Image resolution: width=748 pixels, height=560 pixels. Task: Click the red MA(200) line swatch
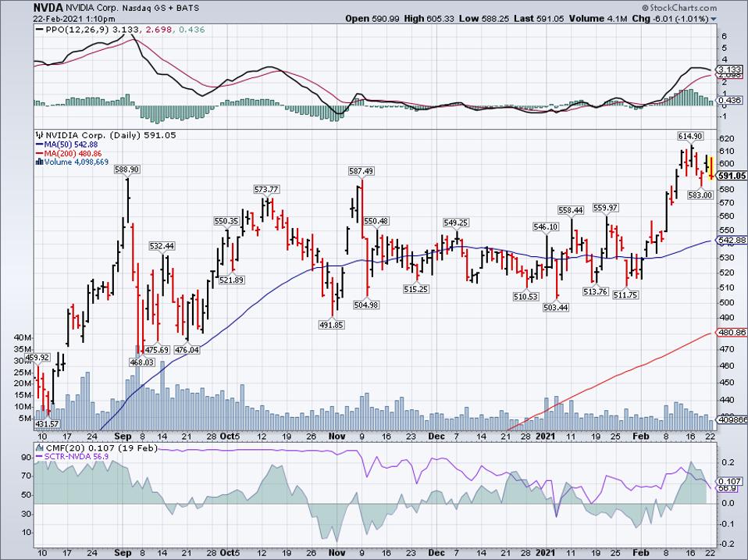click(x=39, y=154)
